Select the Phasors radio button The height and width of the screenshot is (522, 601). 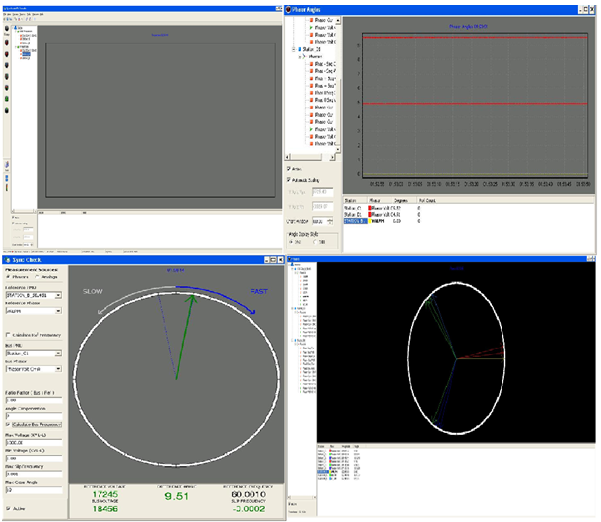8,277
